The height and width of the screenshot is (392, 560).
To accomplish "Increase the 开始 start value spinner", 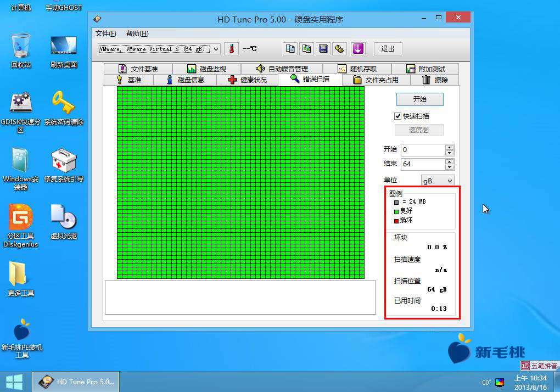I will pos(449,147).
